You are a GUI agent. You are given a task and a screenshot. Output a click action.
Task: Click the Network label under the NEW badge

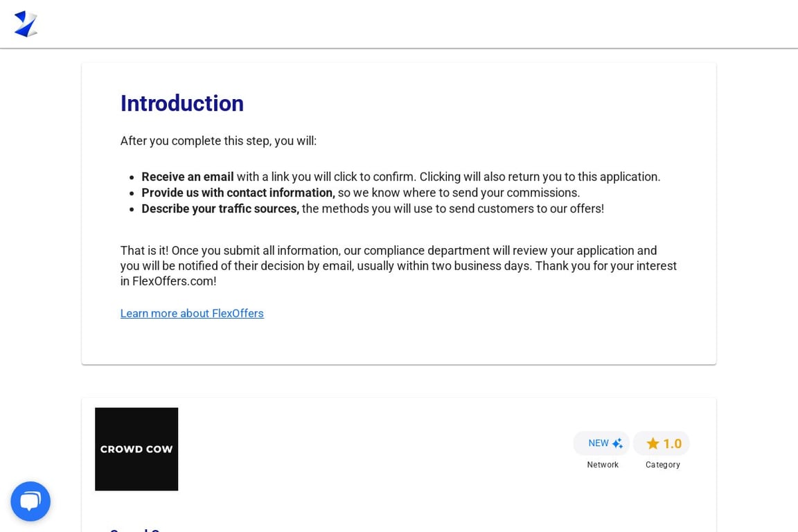tap(602, 465)
